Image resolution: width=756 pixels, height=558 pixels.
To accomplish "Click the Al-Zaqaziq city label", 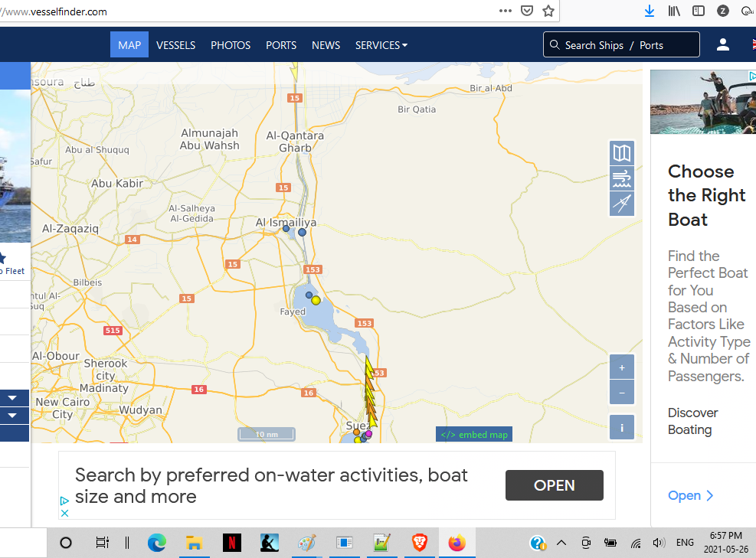I will click(x=70, y=228).
